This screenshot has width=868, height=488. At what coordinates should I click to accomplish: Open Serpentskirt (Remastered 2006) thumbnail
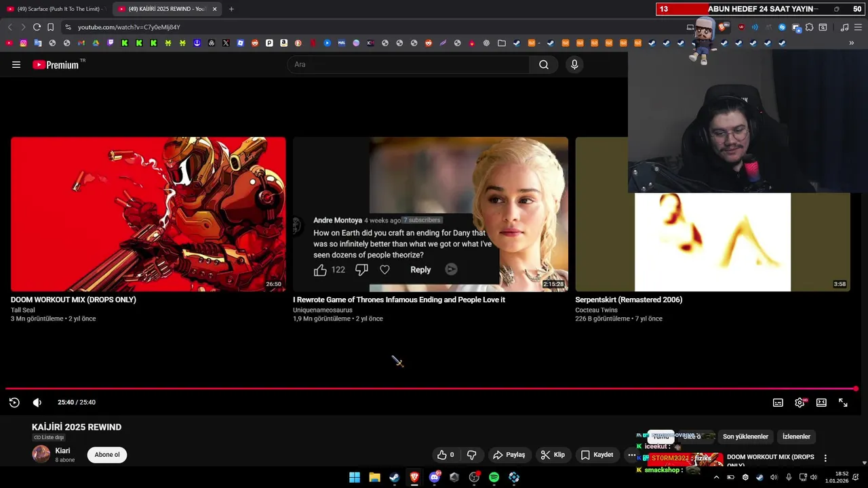click(712, 214)
